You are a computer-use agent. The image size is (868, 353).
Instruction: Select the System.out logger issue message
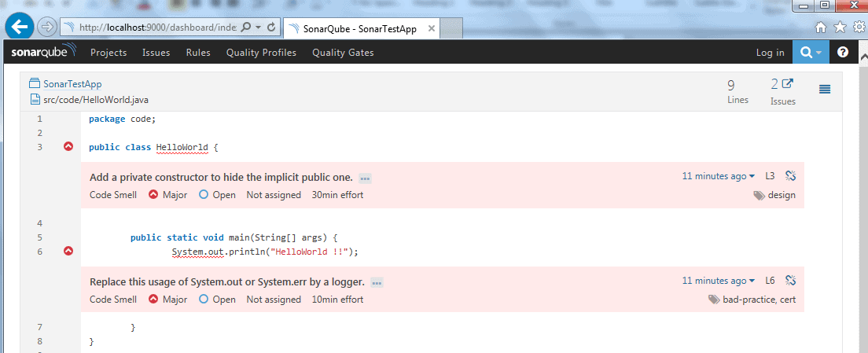[x=227, y=282]
